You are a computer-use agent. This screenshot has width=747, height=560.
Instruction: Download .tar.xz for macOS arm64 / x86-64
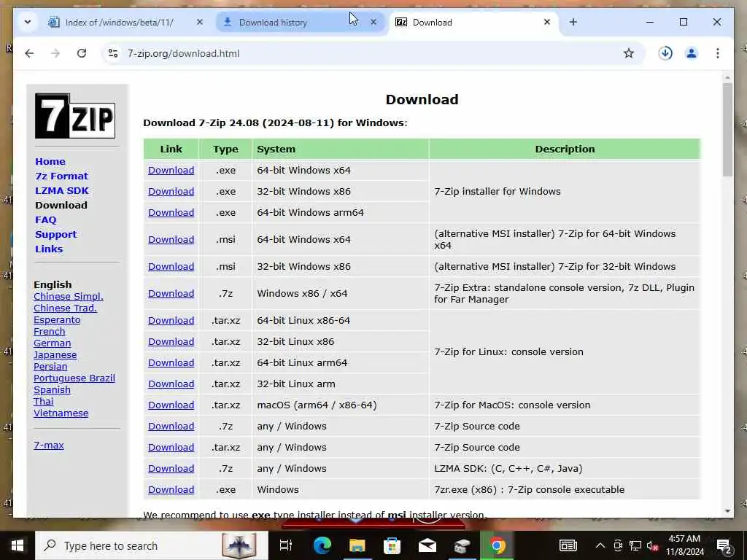click(x=171, y=405)
